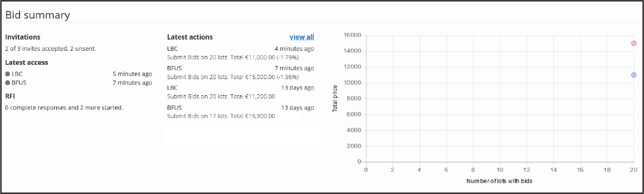Click the BFUS 17 lots €15,300.00 entry
The image size is (644, 194).
tap(221, 116)
